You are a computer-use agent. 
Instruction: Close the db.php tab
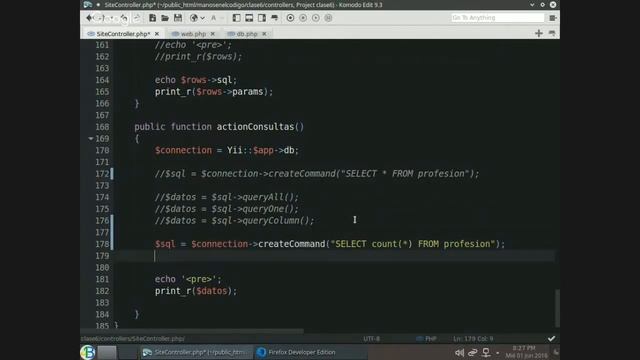pyautogui.click(x=264, y=34)
